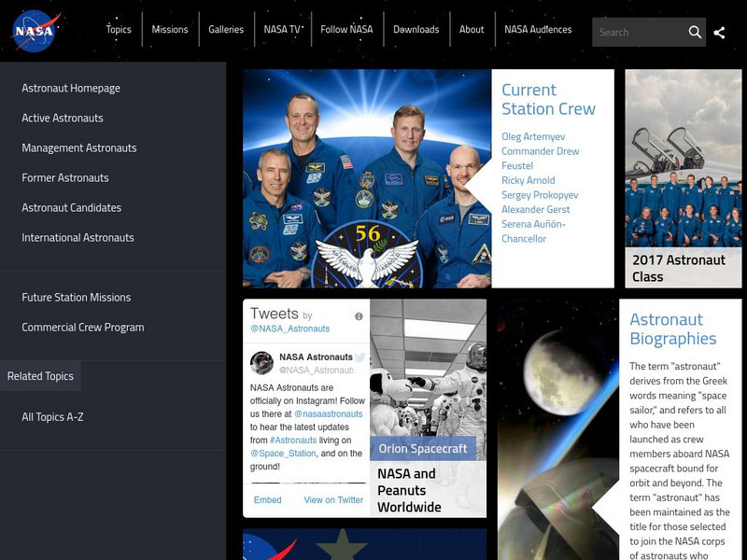747x560 pixels.
Task: Open the Topics menu
Action: [x=118, y=29]
